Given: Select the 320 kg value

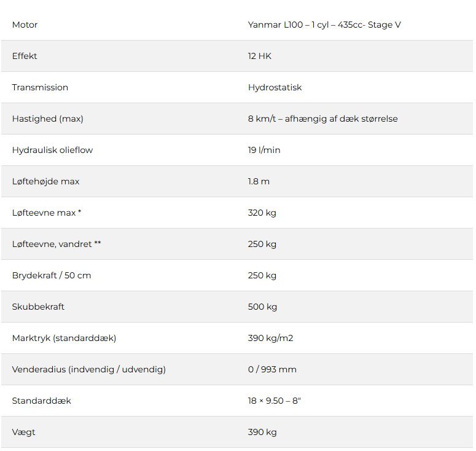Looking at the screenshot, I should click(x=262, y=213).
